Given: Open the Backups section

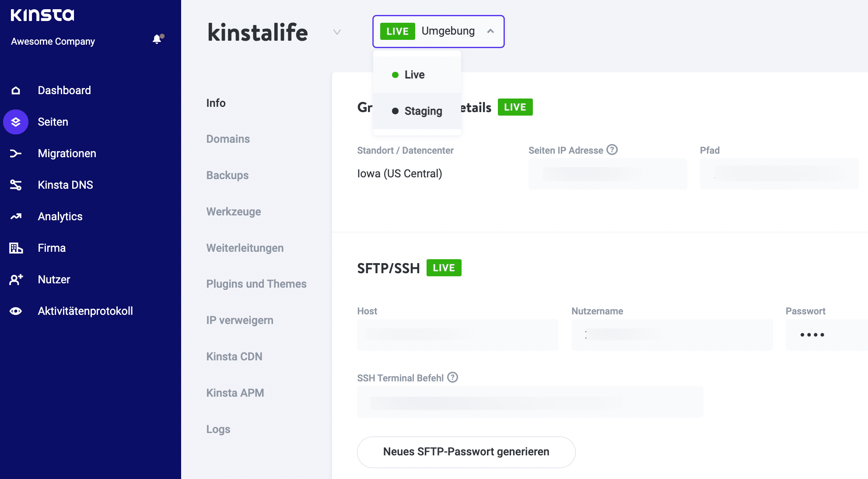Looking at the screenshot, I should [x=227, y=175].
